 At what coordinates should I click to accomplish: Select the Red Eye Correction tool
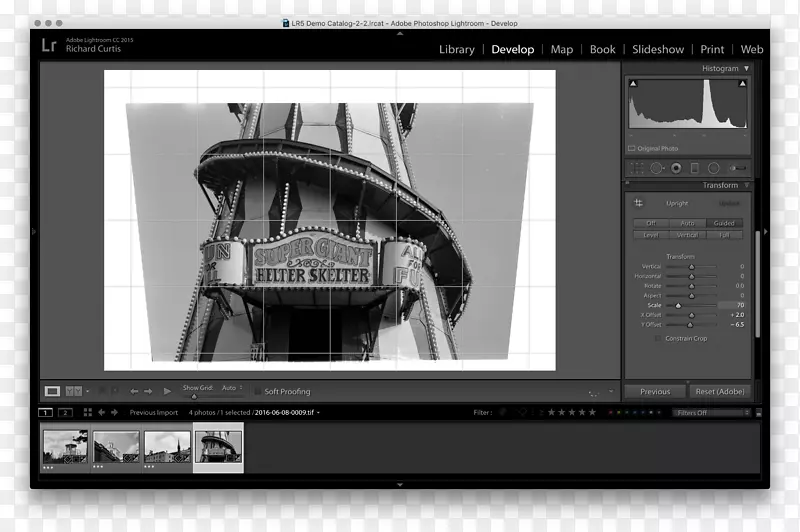click(x=676, y=168)
